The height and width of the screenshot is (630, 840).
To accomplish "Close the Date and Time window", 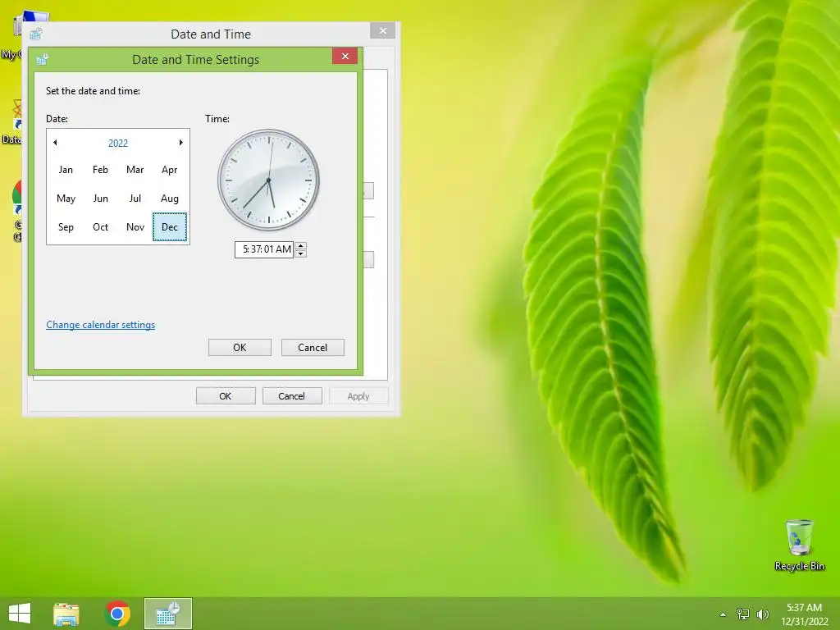I will (382, 30).
